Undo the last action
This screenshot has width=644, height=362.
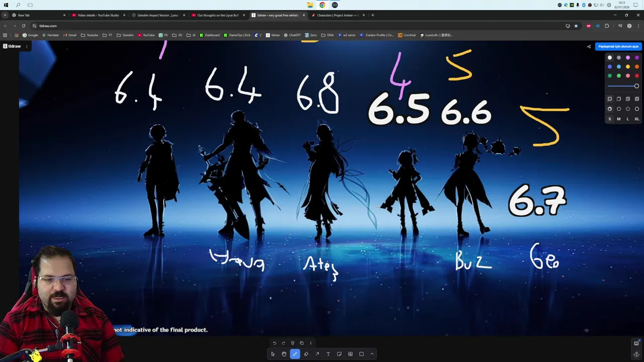coord(274,343)
